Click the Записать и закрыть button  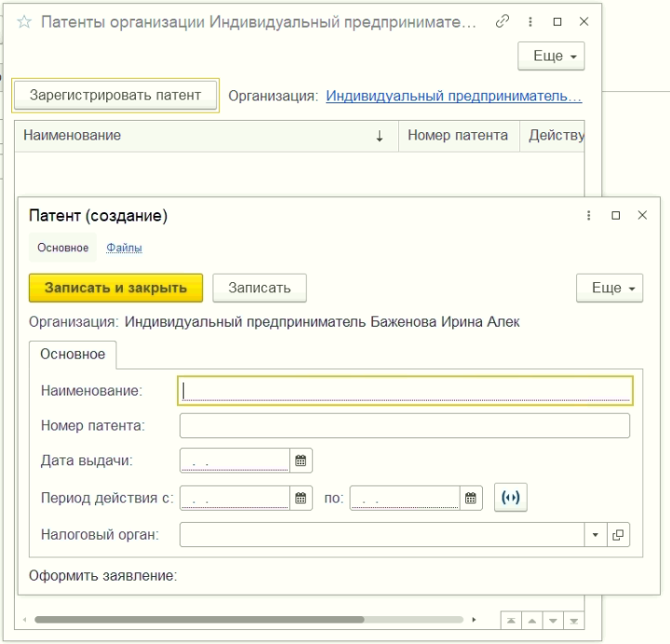[x=115, y=288]
